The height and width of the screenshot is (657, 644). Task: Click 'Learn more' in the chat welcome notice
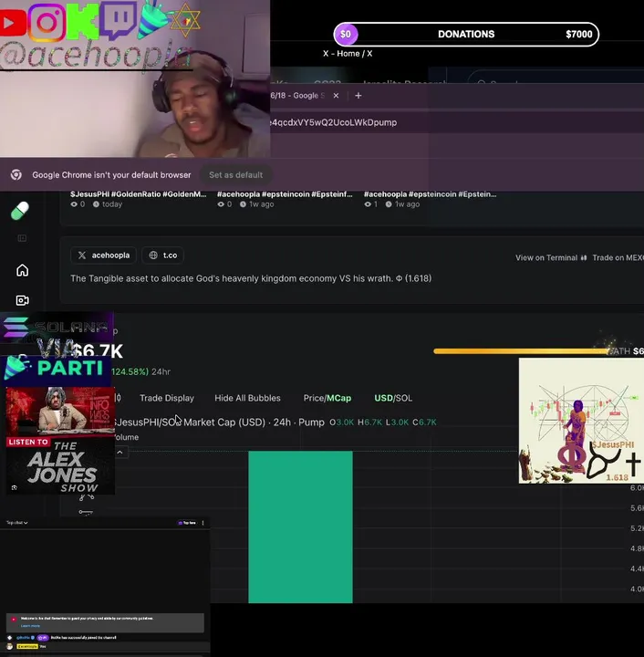click(30, 626)
